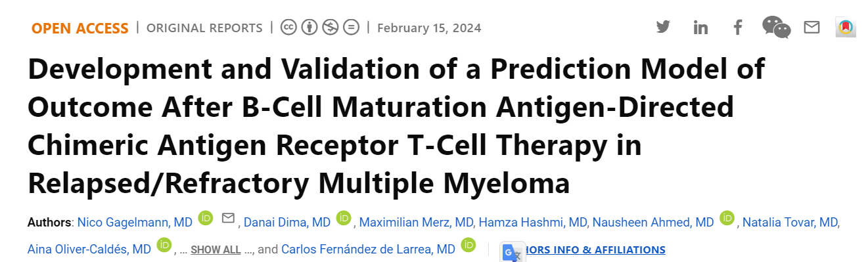Open the colorful extension icon beside email
Image resolution: width=868 pixels, height=262 pixels.
[846, 28]
